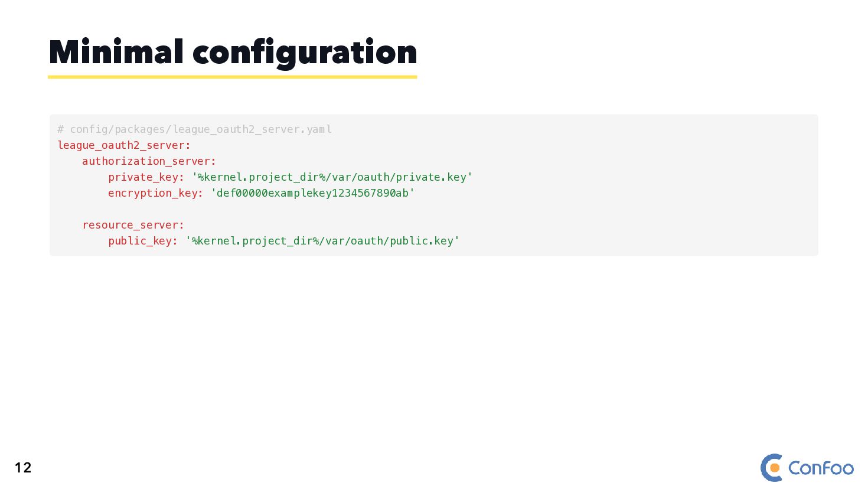The height and width of the screenshot is (489, 868).
Task: Click the orange dot in ConFoo logo
Action: [775, 468]
